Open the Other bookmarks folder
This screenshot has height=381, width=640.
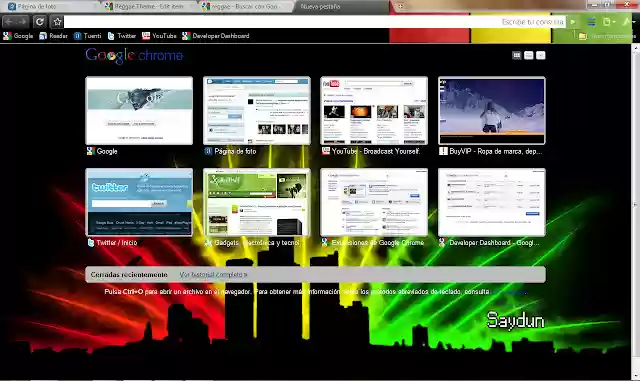click(607, 36)
